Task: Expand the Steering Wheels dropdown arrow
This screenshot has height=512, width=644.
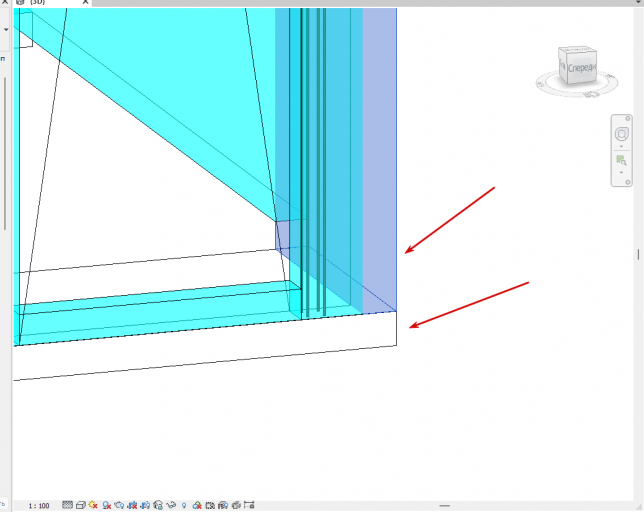Action: coord(621,147)
